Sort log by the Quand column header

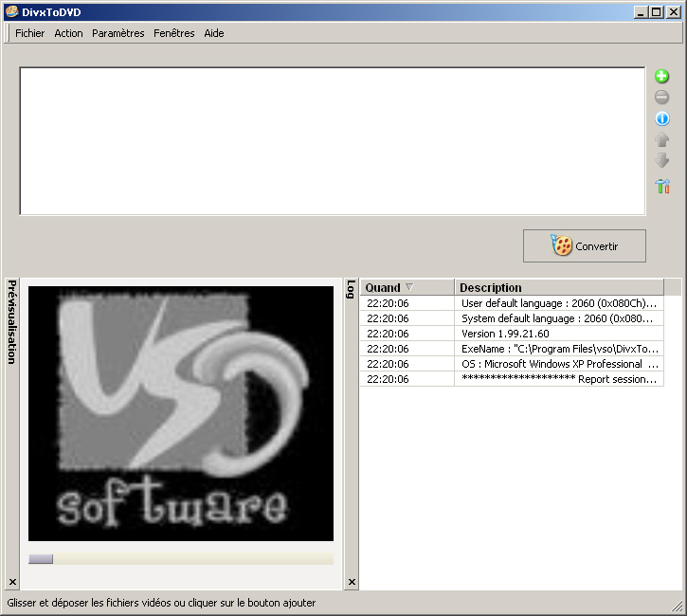(407, 287)
